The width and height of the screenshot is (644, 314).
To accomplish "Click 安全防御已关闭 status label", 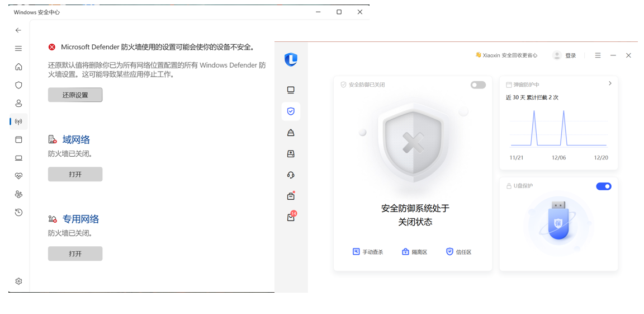I will pyautogui.click(x=366, y=85).
